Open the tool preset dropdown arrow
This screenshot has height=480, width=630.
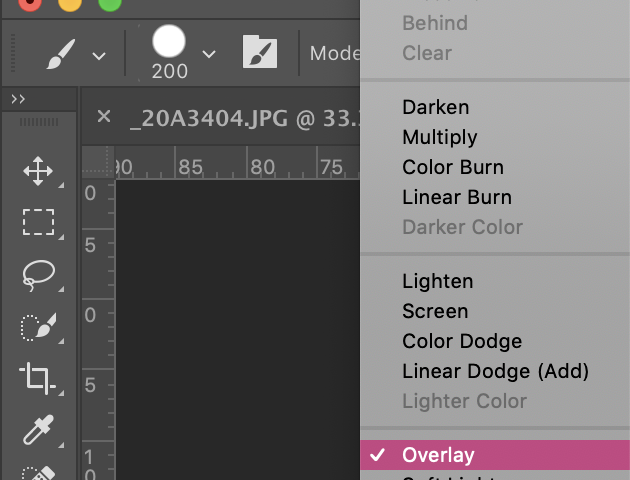point(99,55)
